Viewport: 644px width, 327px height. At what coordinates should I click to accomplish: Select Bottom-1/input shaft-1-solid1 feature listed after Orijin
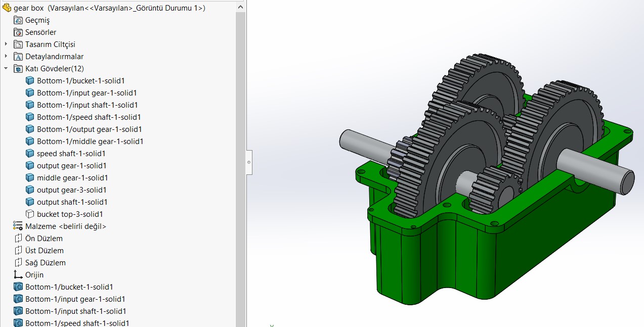76,311
